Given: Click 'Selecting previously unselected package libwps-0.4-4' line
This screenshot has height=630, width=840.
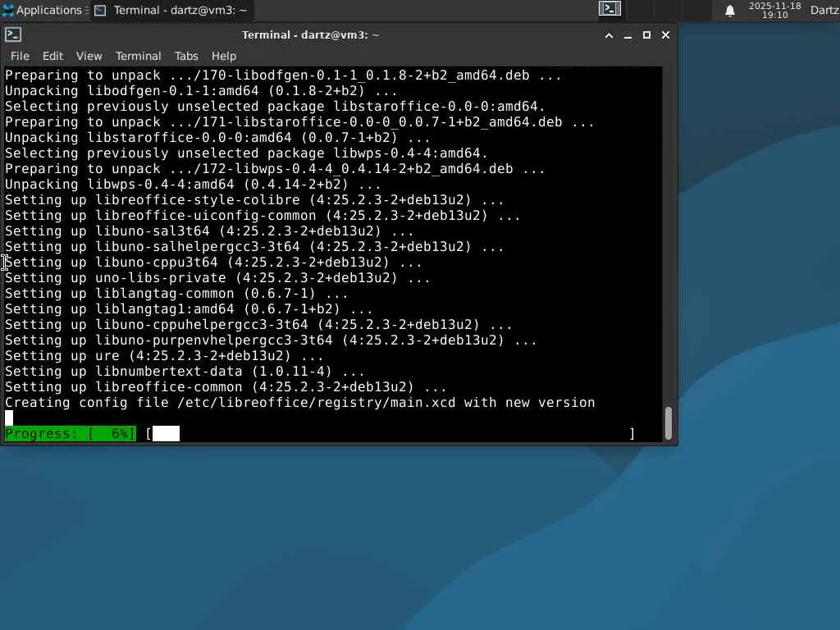Looking at the screenshot, I should pyautogui.click(x=246, y=153).
